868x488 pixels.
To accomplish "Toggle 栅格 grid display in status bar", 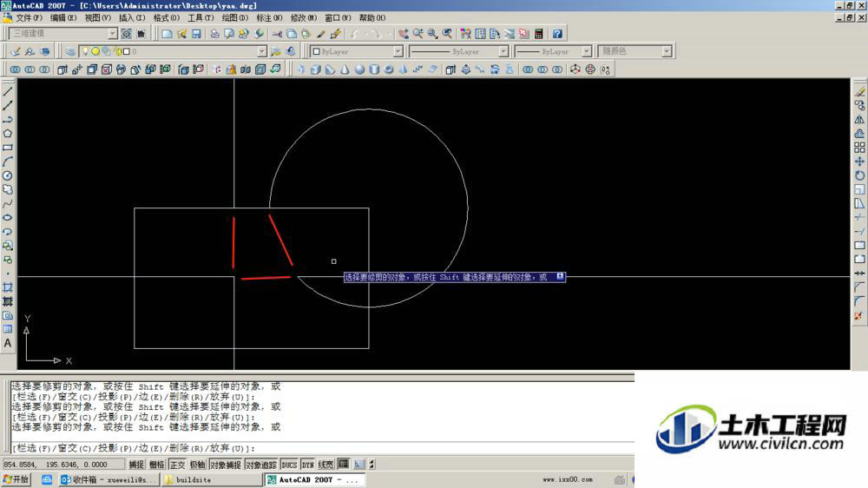I will point(156,465).
